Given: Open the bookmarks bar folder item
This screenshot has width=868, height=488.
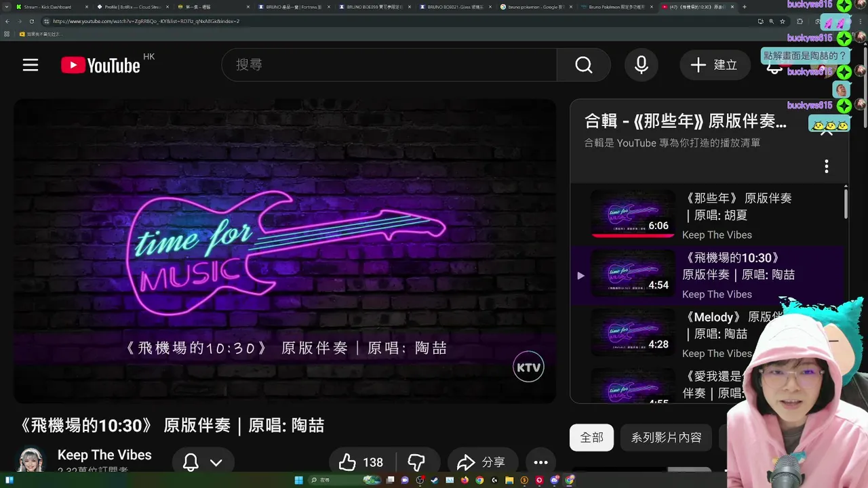Looking at the screenshot, I should tap(41, 34).
